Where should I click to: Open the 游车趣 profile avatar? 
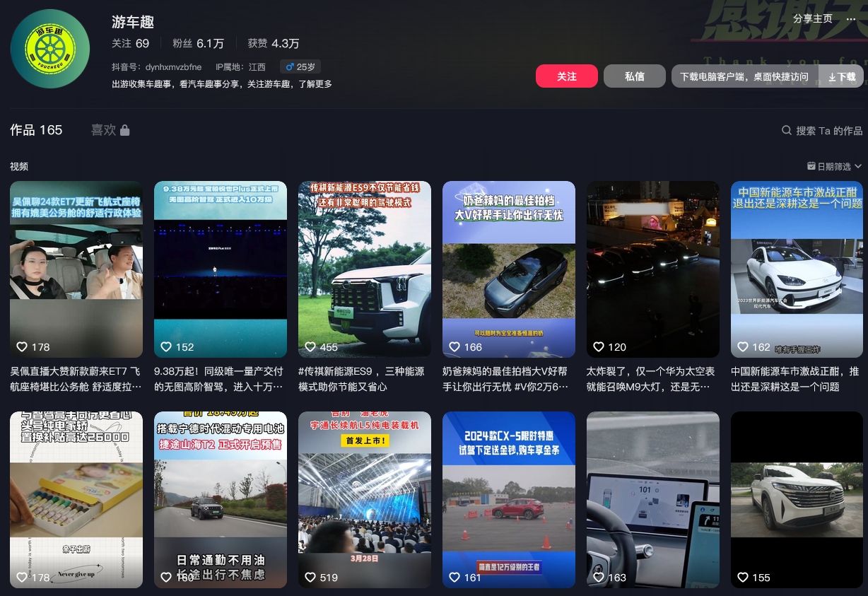[x=50, y=49]
